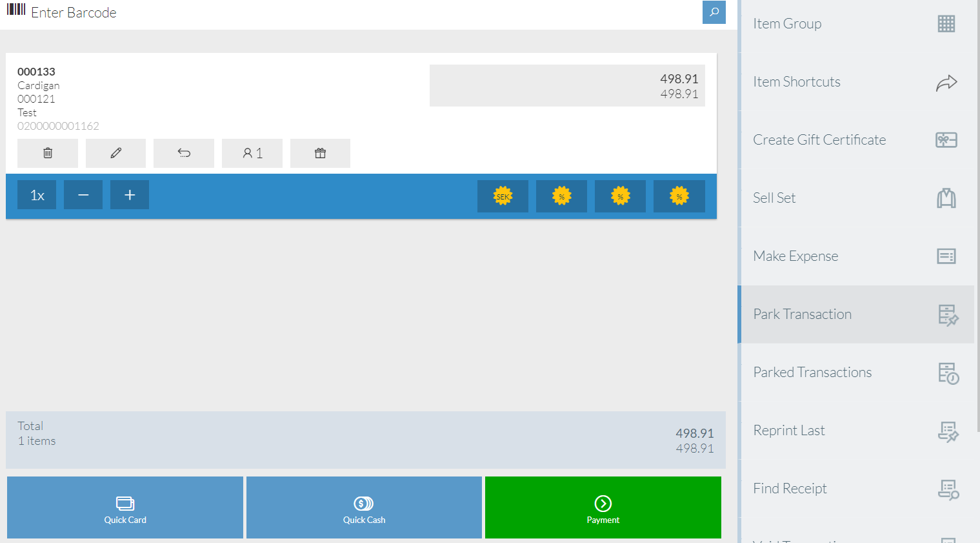
Task: Increase the quantity with the plus button
Action: click(x=130, y=195)
